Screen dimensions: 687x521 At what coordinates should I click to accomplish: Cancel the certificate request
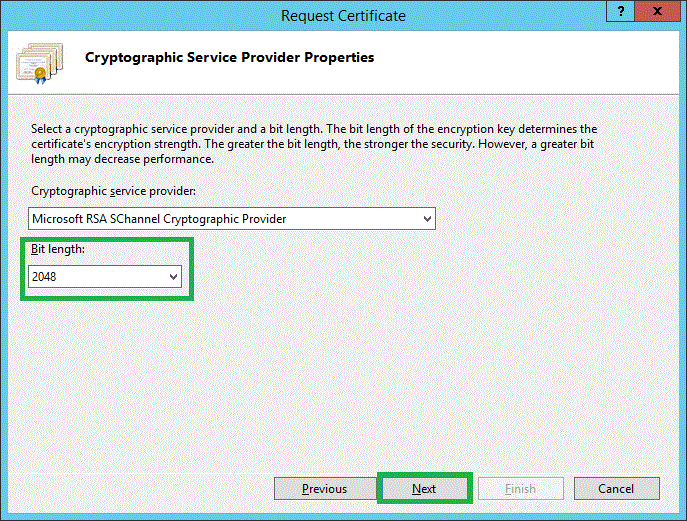click(616, 489)
